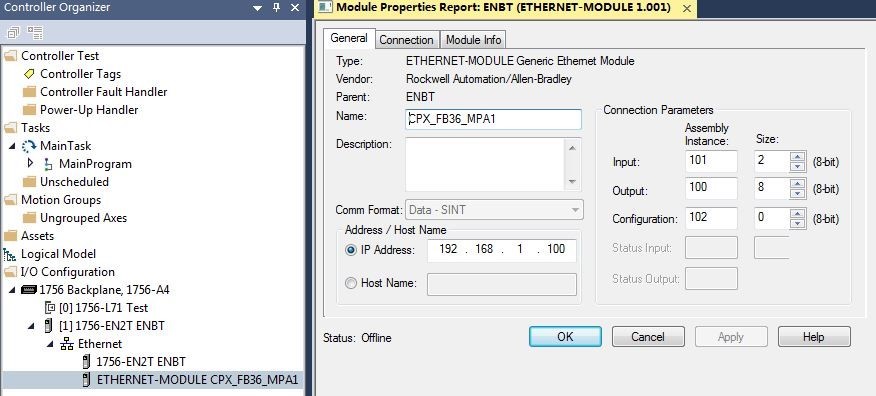
Task: Click the MainTask periodic task icon
Action: (x=29, y=146)
